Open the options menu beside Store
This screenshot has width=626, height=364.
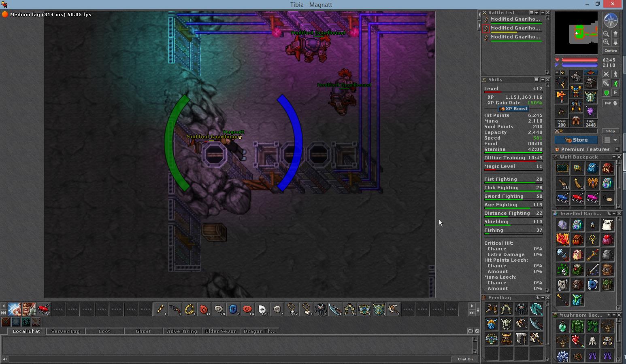click(610, 140)
